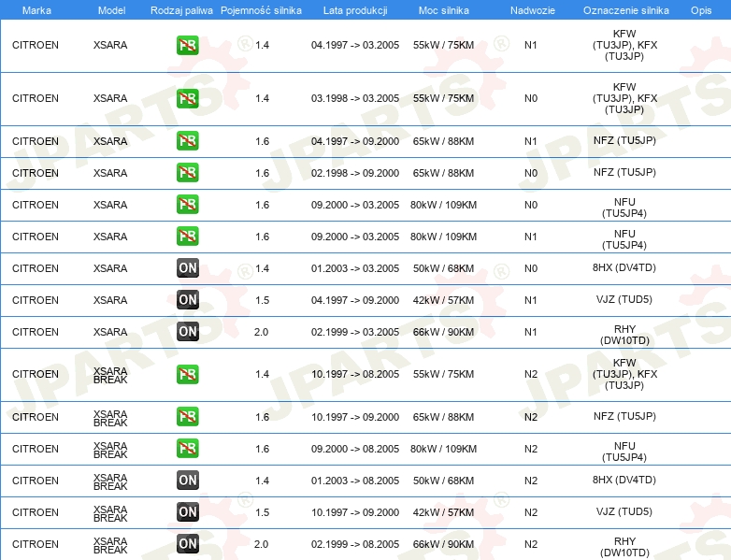Click NFU (TU5JP4) in the XSARA BREAK row
Viewport: 731px width, 560px height.
click(624, 452)
